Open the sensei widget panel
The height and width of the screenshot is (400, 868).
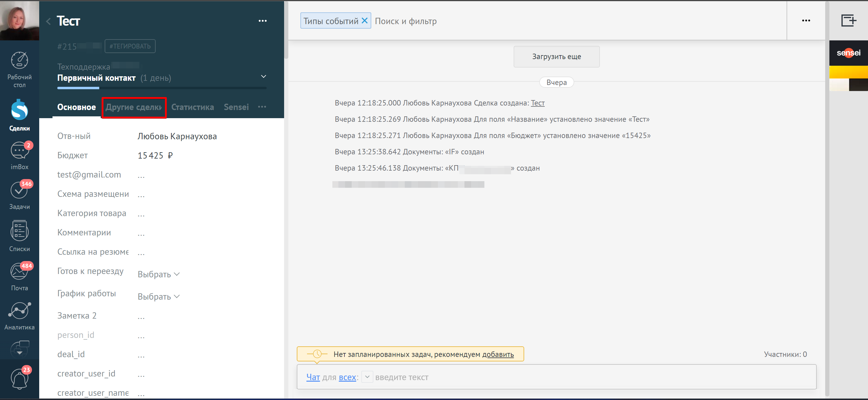click(x=848, y=53)
